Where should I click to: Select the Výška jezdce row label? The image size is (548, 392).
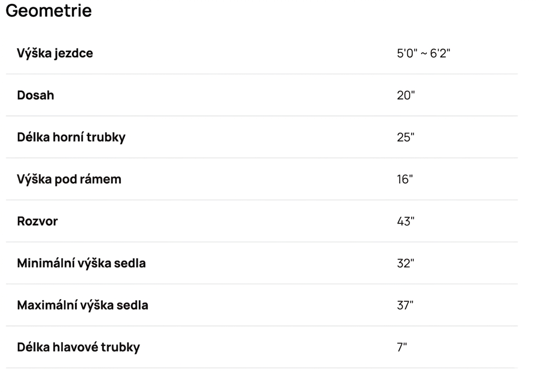[55, 53]
